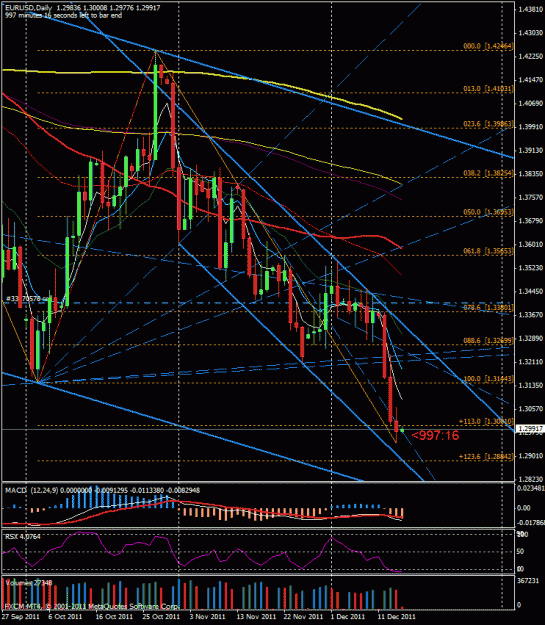This screenshot has width=545, height=625.
Task: Click the current price tag 1.29917 on axis
Action: pos(530,429)
